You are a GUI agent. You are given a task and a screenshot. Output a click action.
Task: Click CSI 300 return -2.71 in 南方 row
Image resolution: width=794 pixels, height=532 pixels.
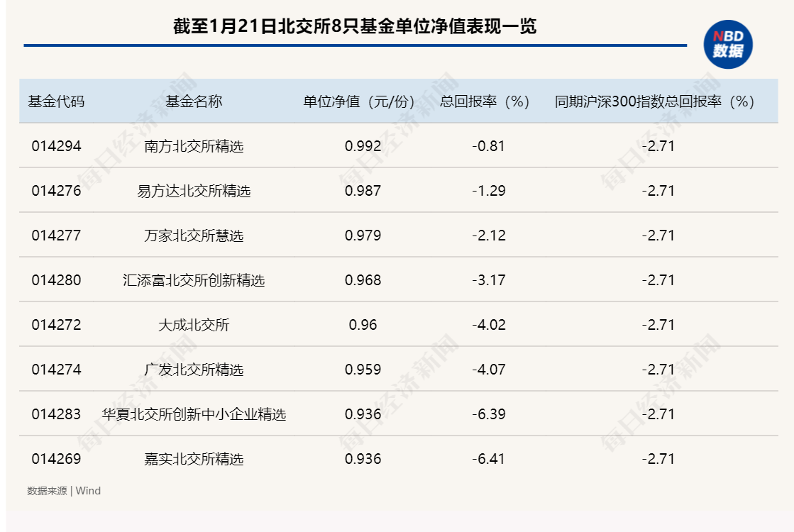(x=658, y=146)
